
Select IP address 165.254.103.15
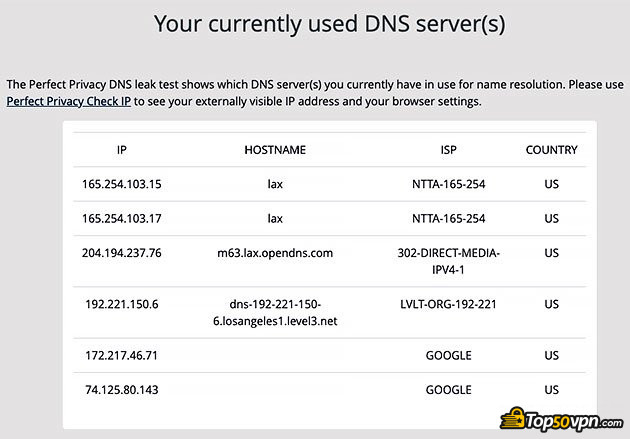[122, 184]
